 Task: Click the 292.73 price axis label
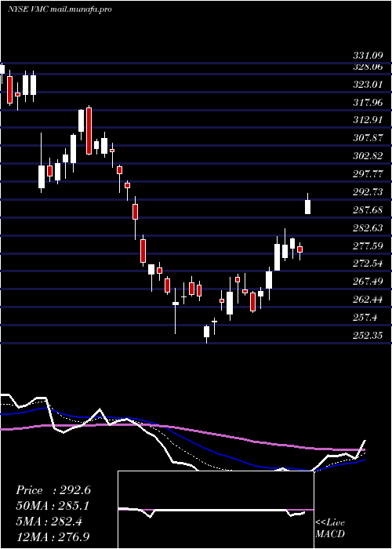(x=368, y=192)
